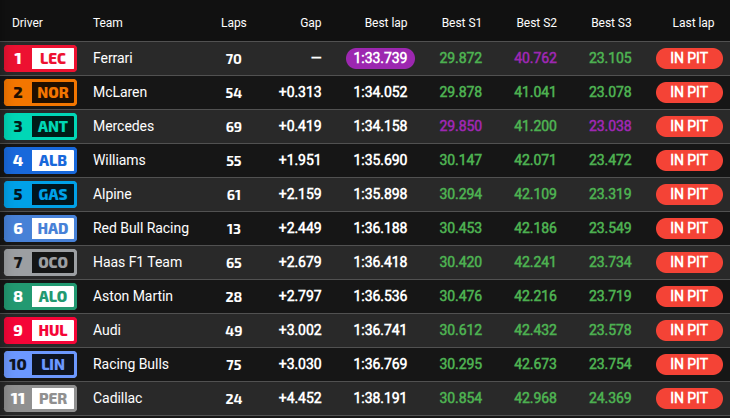
Task: Select the HAD driver tag
Action: pyautogui.click(x=39, y=229)
